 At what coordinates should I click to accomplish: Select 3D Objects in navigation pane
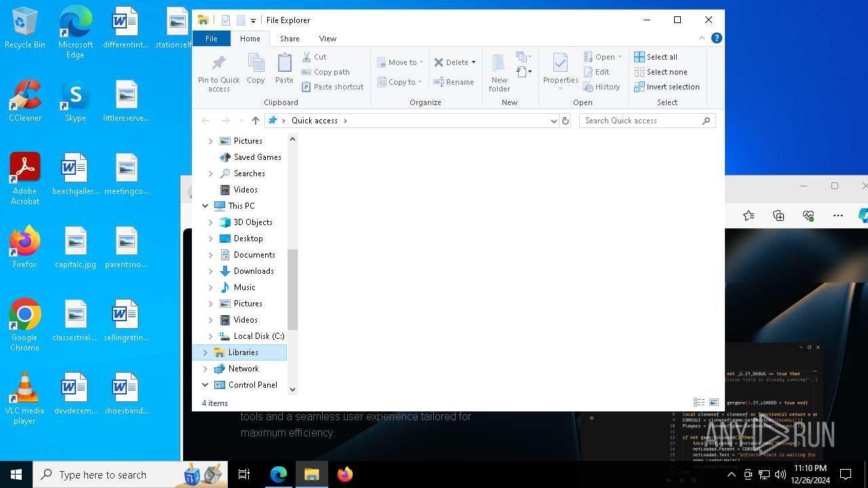(x=247, y=222)
